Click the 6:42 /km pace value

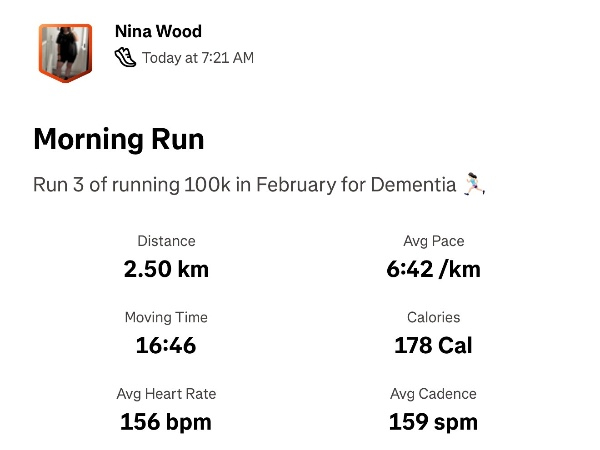coord(433,269)
